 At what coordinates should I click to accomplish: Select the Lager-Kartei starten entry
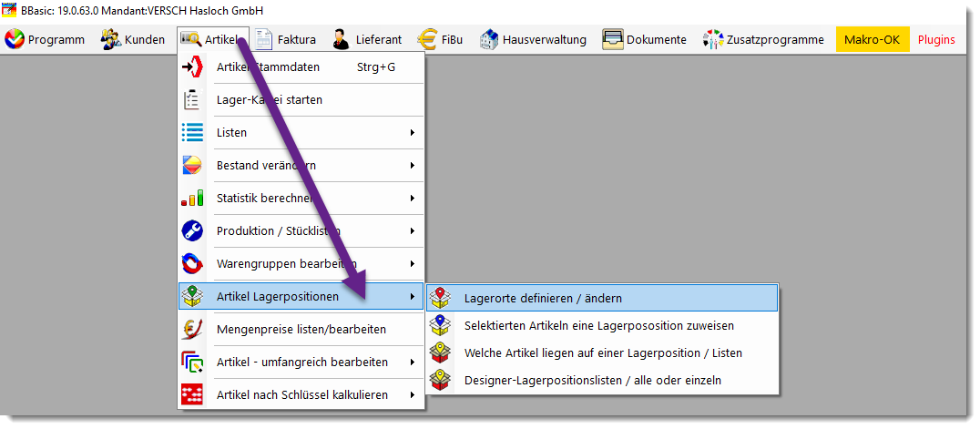pos(301,100)
